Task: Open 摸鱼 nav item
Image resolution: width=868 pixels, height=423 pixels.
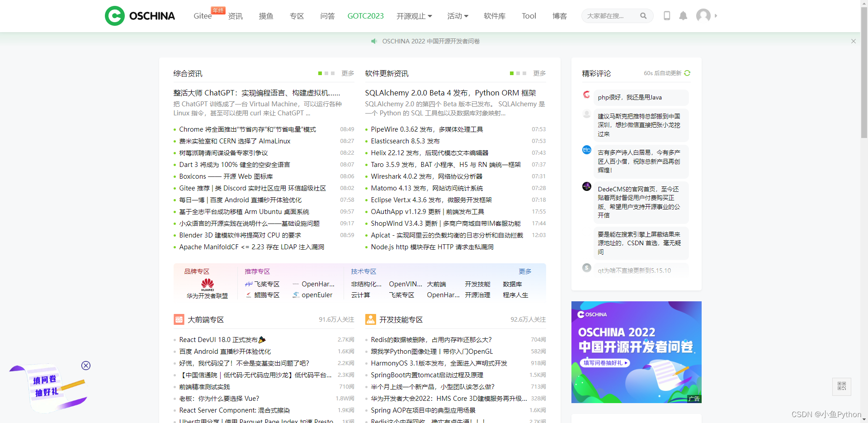Action: (266, 16)
